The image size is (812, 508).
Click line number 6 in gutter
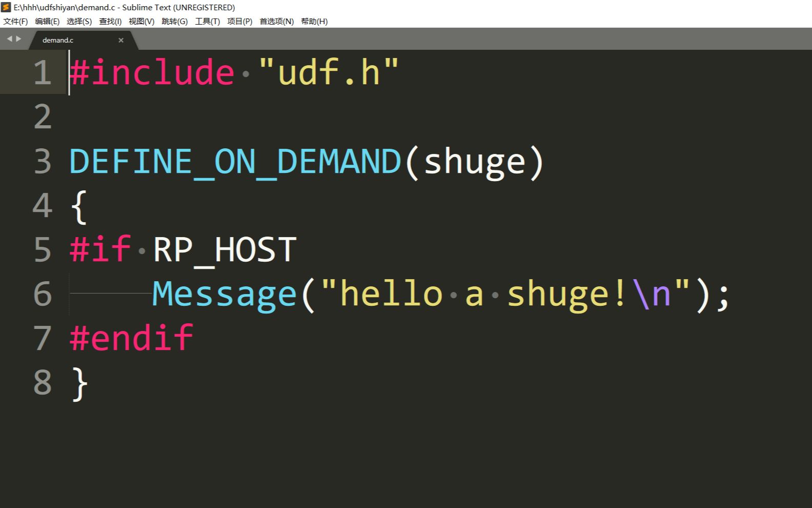[42, 294]
